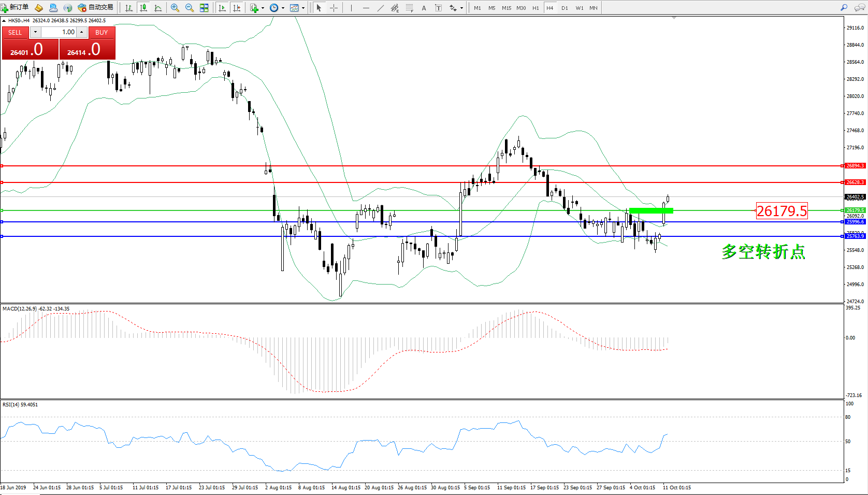The width and height of the screenshot is (868, 495).
Task: Click the search magnifier in top right
Action: [x=844, y=8]
